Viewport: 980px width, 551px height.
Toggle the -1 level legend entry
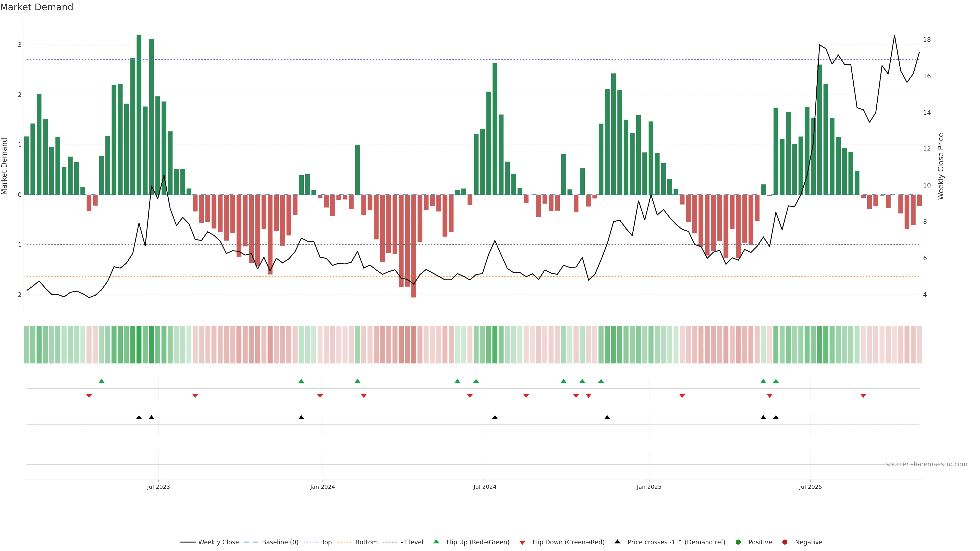point(412,542)
